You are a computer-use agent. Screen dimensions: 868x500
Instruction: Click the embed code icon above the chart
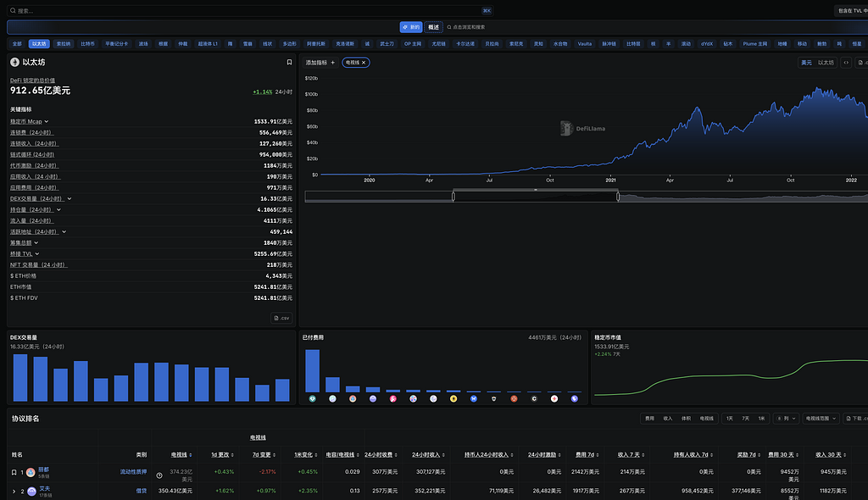click(846, 62)
